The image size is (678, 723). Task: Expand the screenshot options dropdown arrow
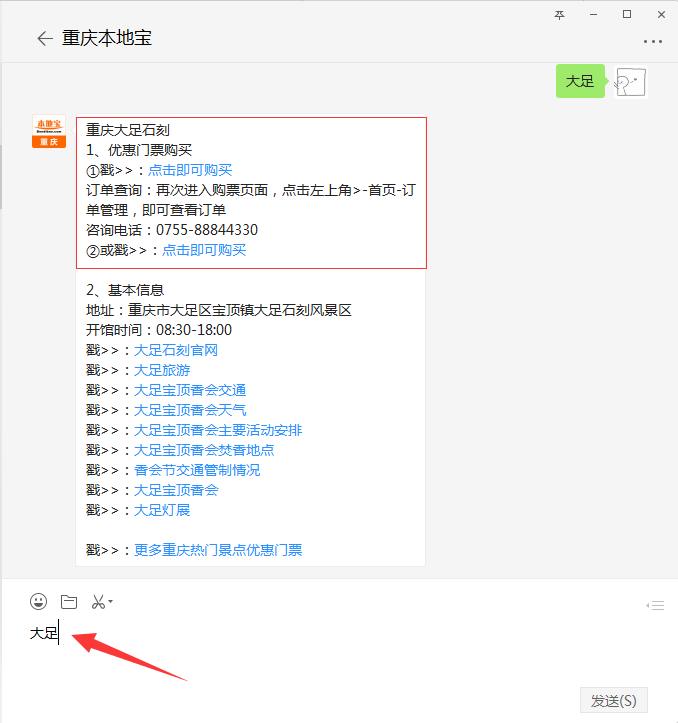coord(110,601)
